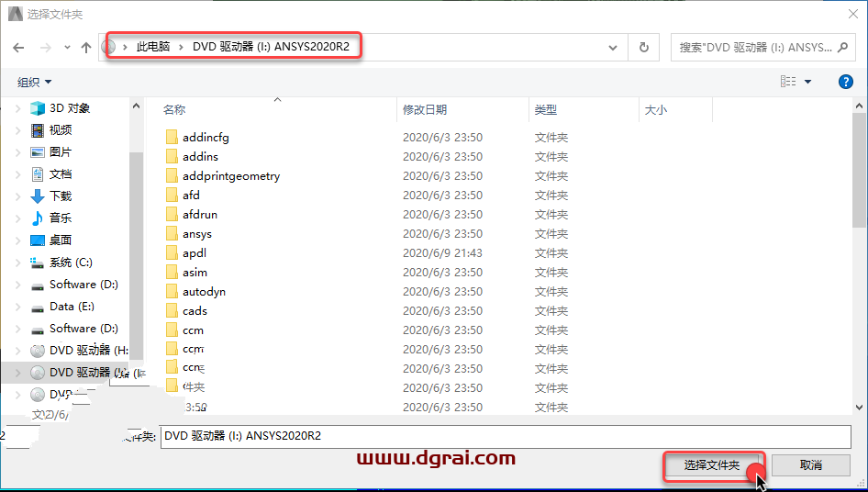868x492 pixels.
Task: Click the 文件夹 type cell of addincfg
Action: [551, 138]
